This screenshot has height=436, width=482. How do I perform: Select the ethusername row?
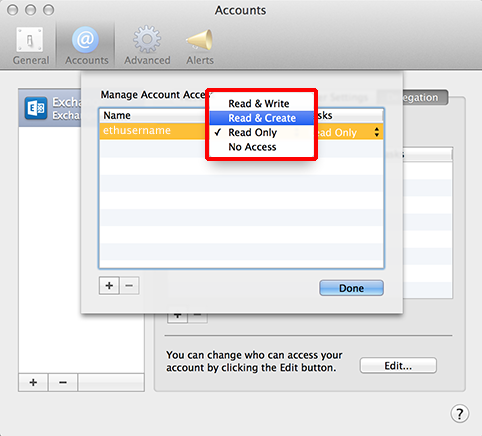(241, 131)
